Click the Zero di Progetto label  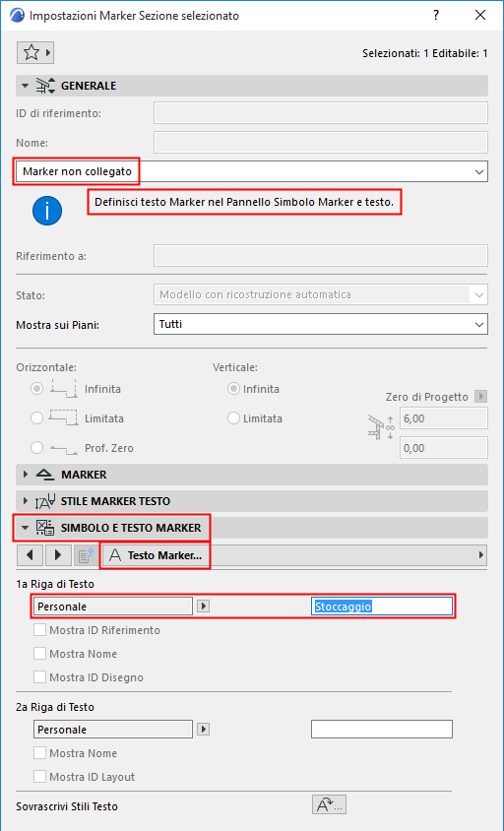point(426,397)
